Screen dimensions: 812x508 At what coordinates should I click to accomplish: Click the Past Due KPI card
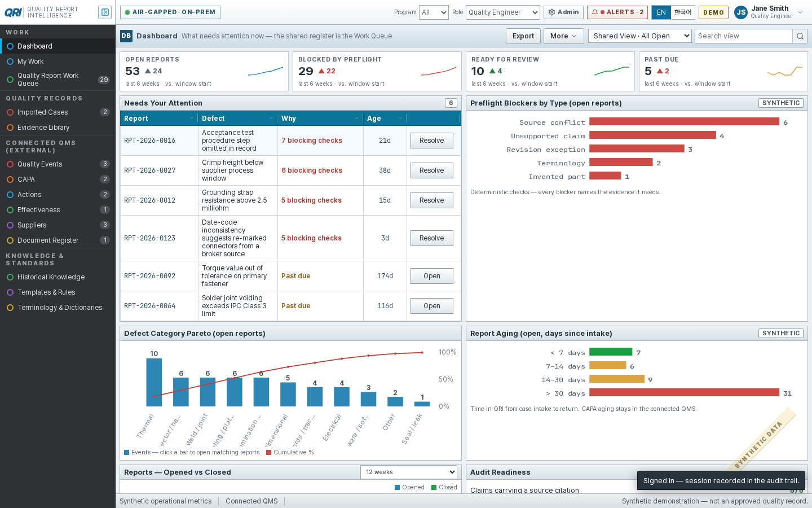click(723, 72)
